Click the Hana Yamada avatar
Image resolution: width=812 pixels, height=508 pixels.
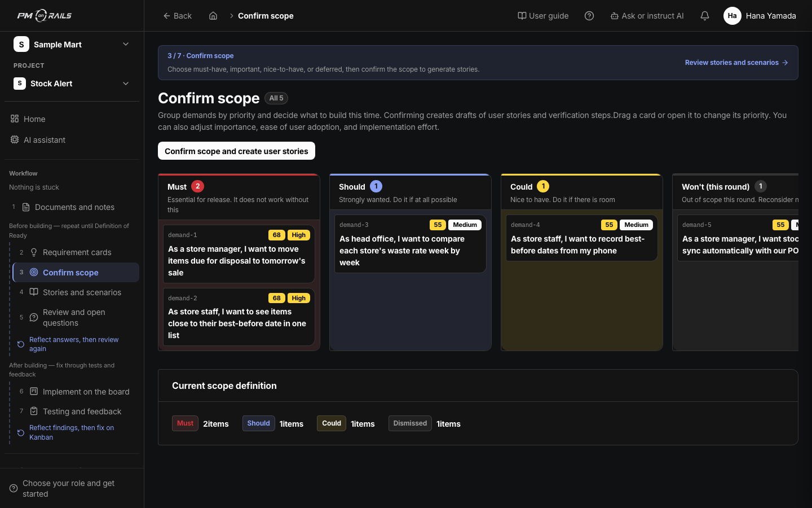pyautogui.click(x=732, y=16)
